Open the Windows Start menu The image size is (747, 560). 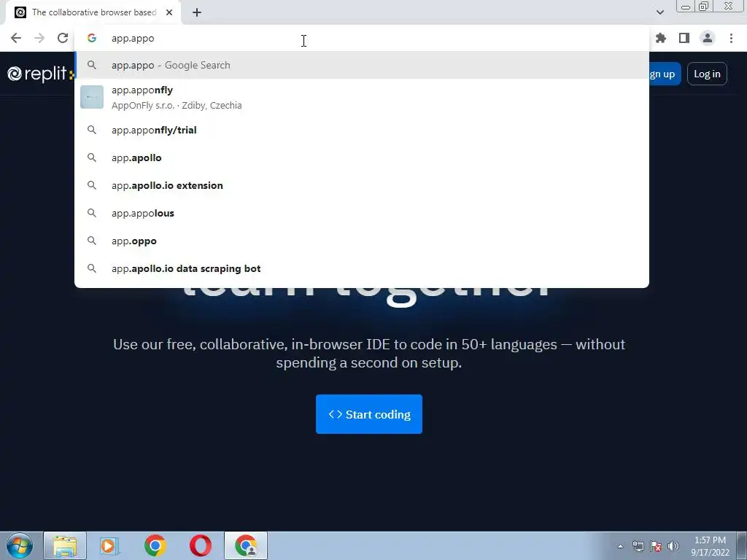click(x=20, y=545)
